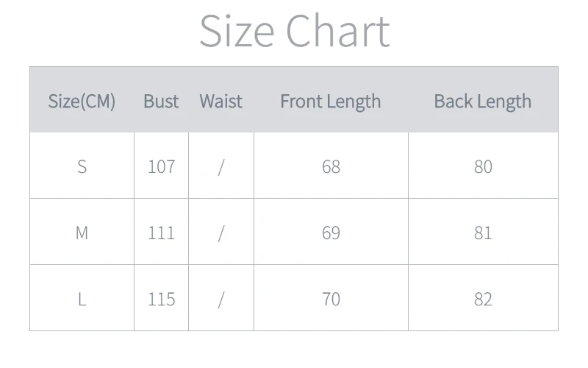Click front length value 70
The height and width of the screenshot is (368, 588).
coord(331,300)
